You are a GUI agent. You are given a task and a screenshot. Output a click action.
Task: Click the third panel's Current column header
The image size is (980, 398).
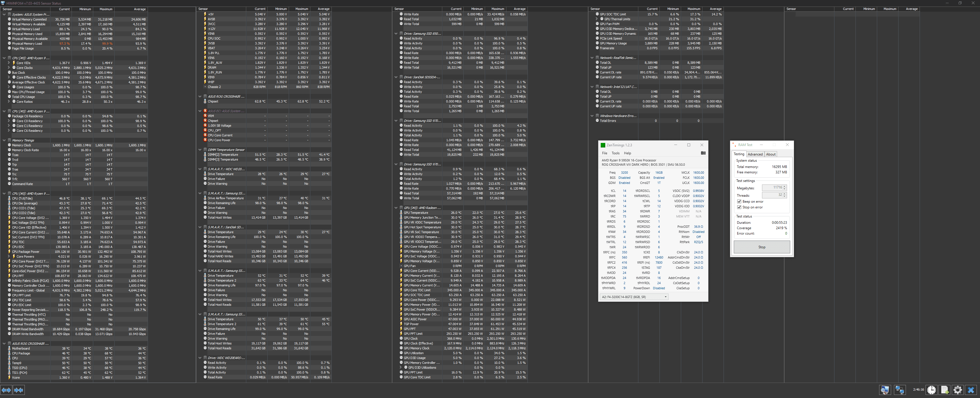pos(452,9)
